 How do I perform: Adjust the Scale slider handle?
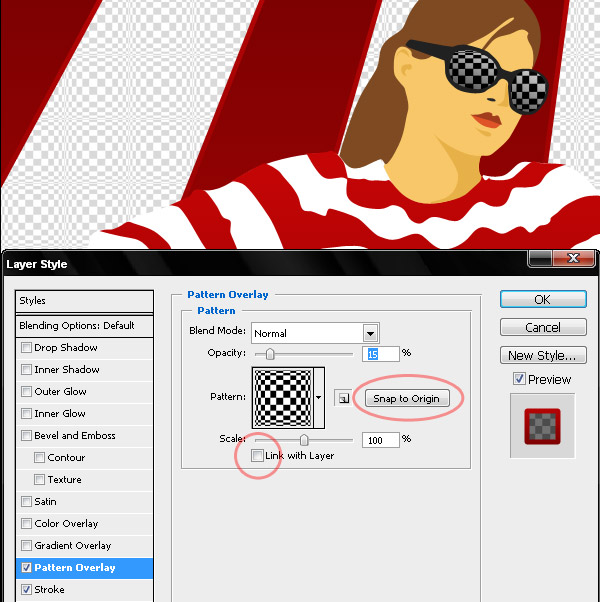click(x=304, y=440)
